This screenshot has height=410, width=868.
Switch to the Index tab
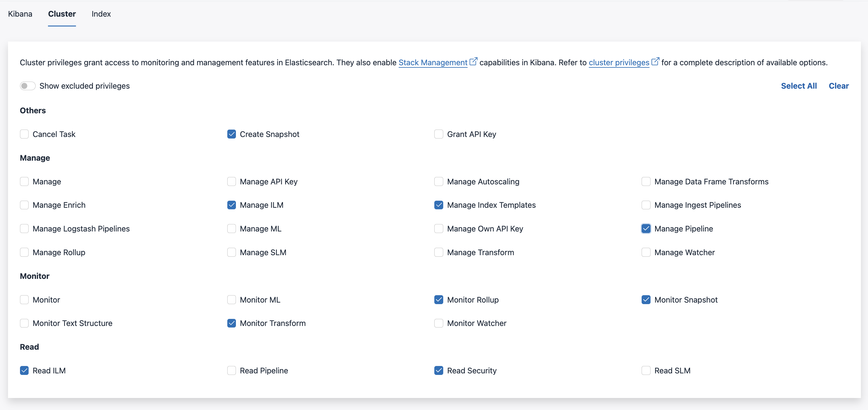tap(101, 14)
